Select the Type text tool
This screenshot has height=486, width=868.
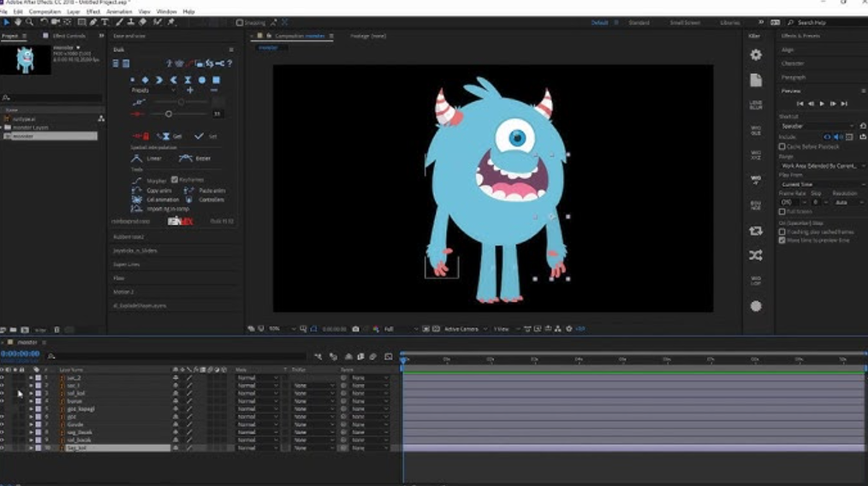(x=104, y=22)
